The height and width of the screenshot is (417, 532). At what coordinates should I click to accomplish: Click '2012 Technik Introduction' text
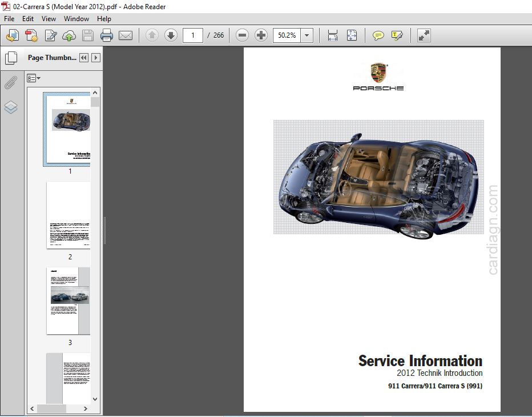click(440, 373)
